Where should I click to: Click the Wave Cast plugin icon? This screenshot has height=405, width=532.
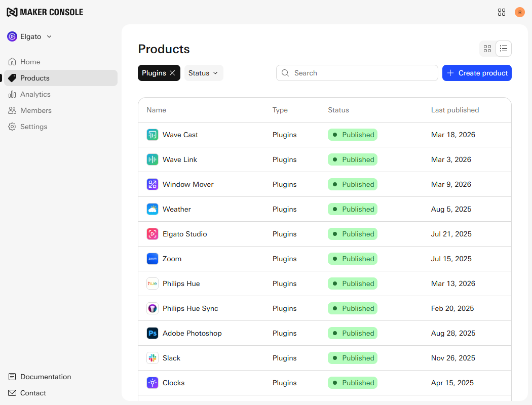[153, 135]
